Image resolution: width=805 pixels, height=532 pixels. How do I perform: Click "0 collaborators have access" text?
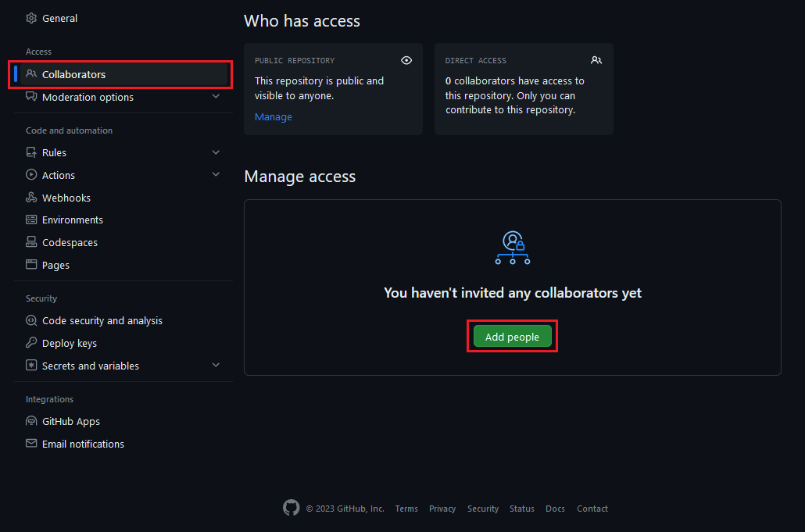(x=515, y=95)
